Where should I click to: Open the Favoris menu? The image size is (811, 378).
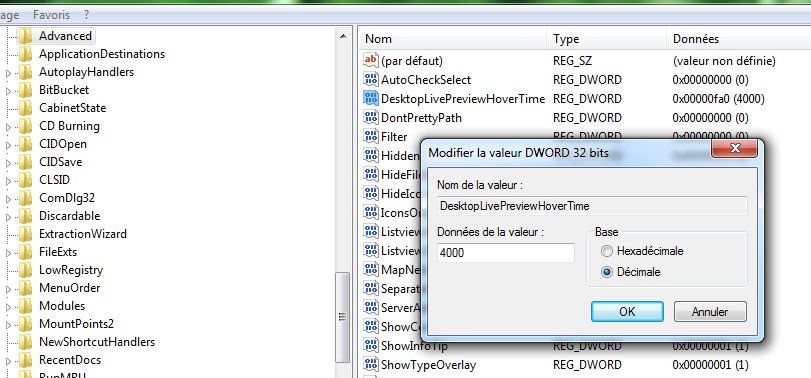coord(51,15)
